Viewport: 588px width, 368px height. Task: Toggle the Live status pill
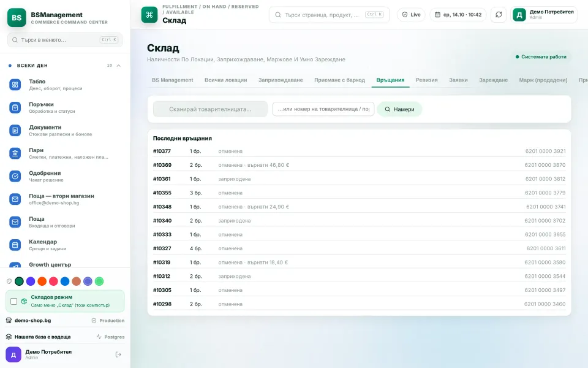pos(411,15)
